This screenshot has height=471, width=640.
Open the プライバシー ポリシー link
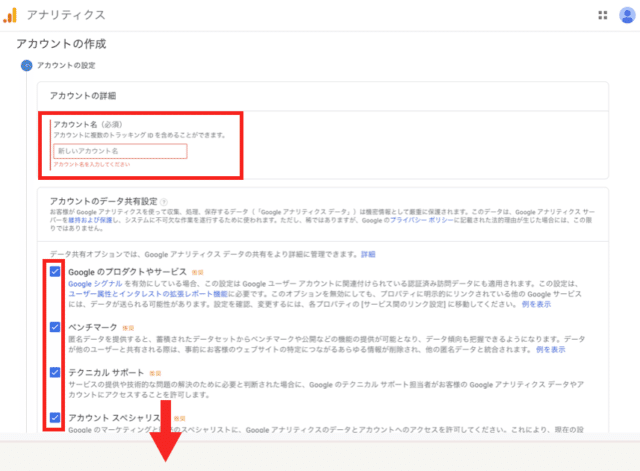point(422,220)
